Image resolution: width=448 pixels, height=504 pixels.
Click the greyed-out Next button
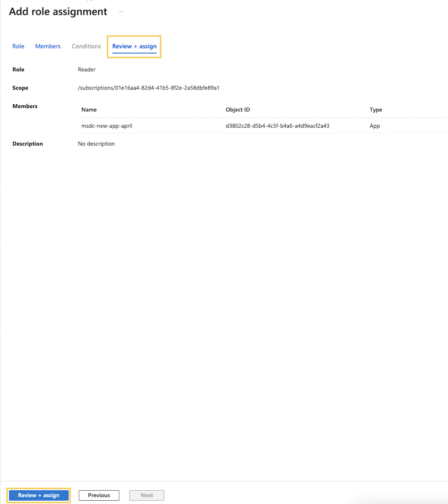(x=147, y=495)
